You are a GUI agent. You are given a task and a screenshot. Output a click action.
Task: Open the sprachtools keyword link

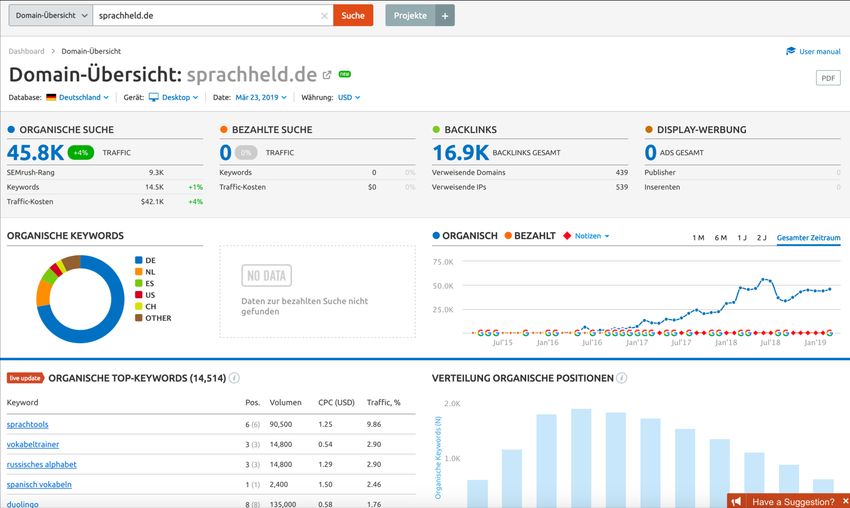28,425
